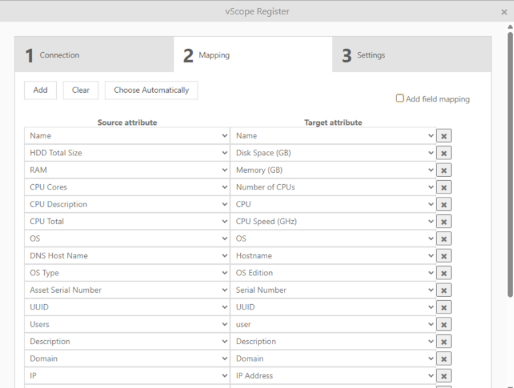
Task: Expand the OS Type source dropdown
Action: 127,273
